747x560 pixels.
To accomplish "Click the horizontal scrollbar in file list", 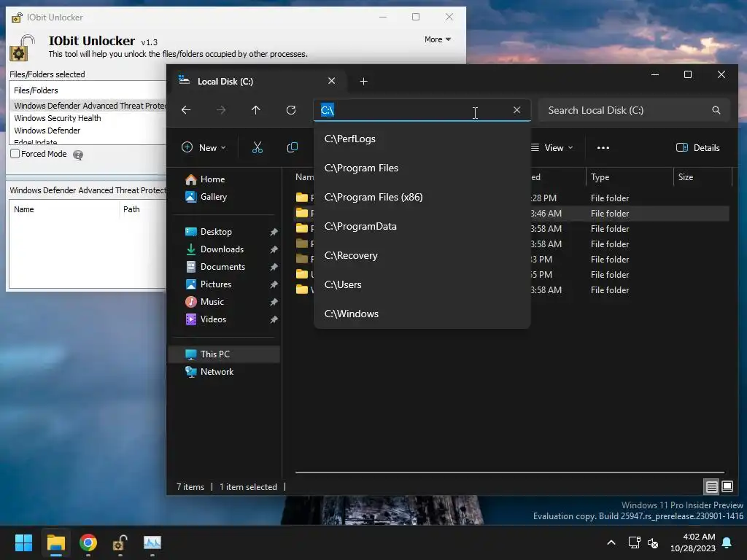I will [x=510, y=472].
